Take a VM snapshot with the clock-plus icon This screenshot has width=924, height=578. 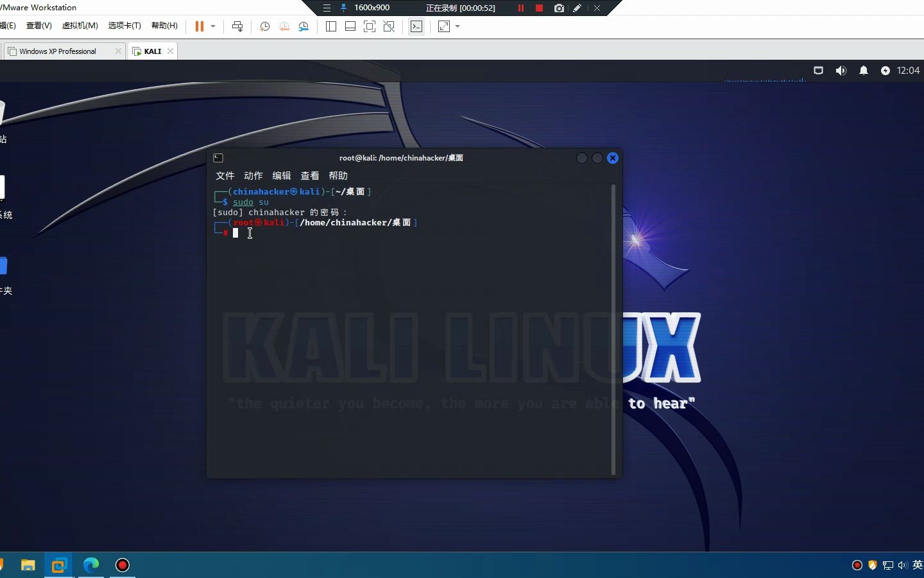(x=264, y=26)
